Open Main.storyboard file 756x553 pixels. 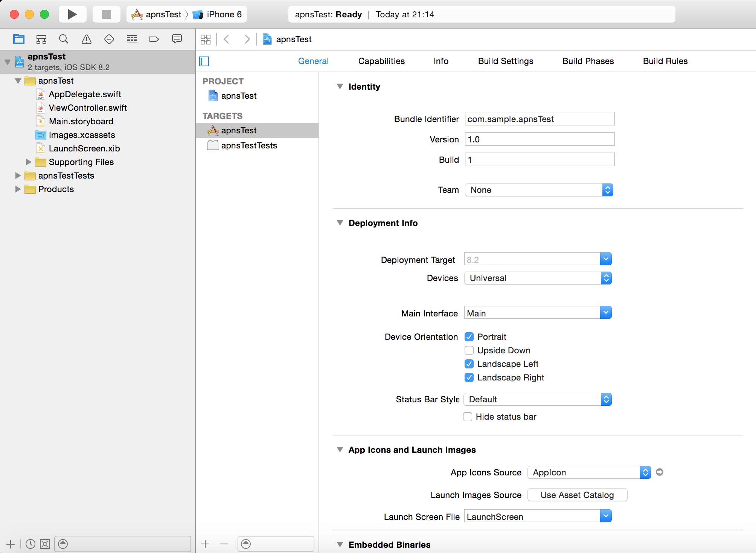75,121
